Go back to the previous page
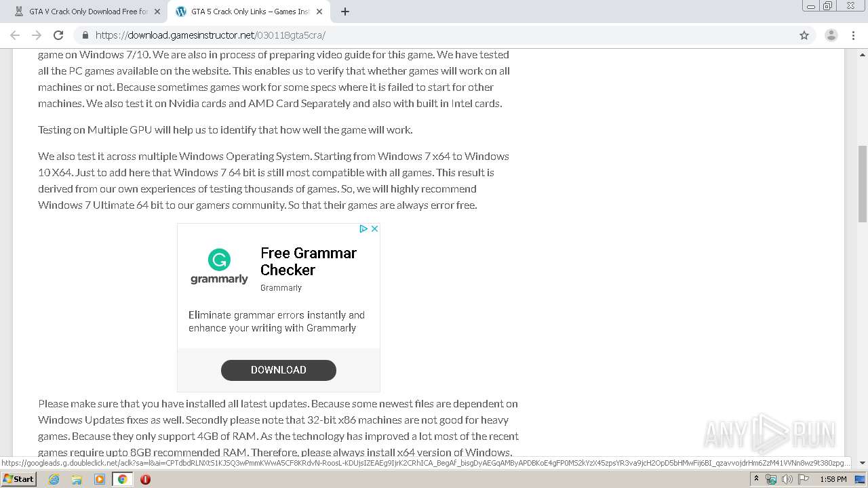 [15, 35]
